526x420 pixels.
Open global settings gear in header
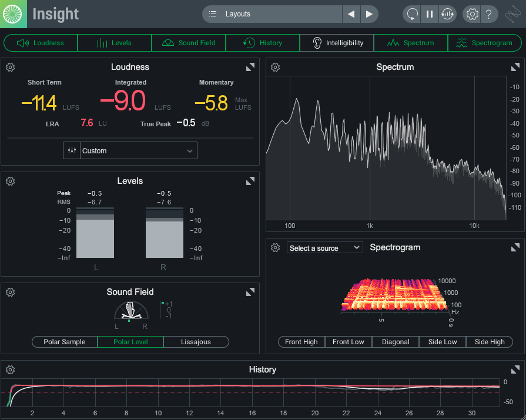pyautogui.click(x=472, y=14)
